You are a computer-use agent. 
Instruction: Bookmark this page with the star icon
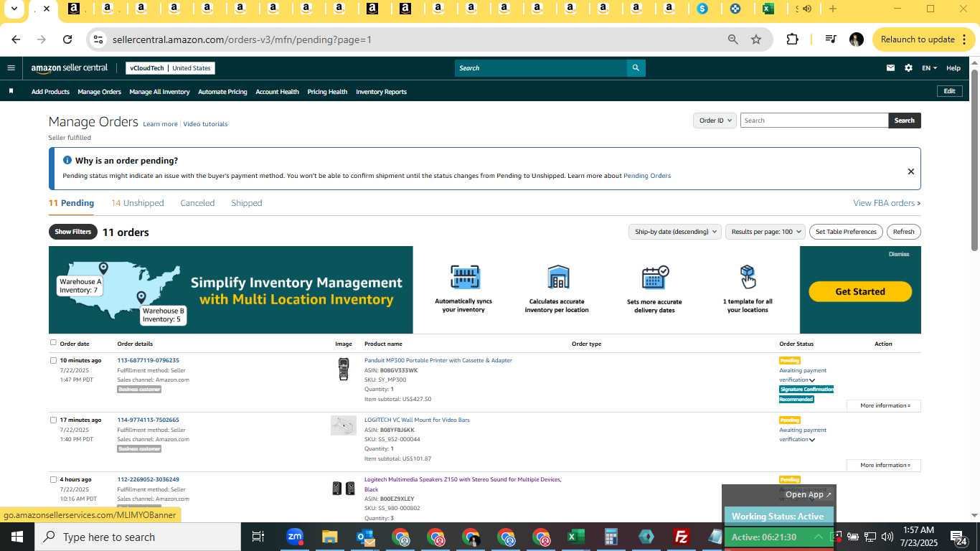(x=756, y=39)
